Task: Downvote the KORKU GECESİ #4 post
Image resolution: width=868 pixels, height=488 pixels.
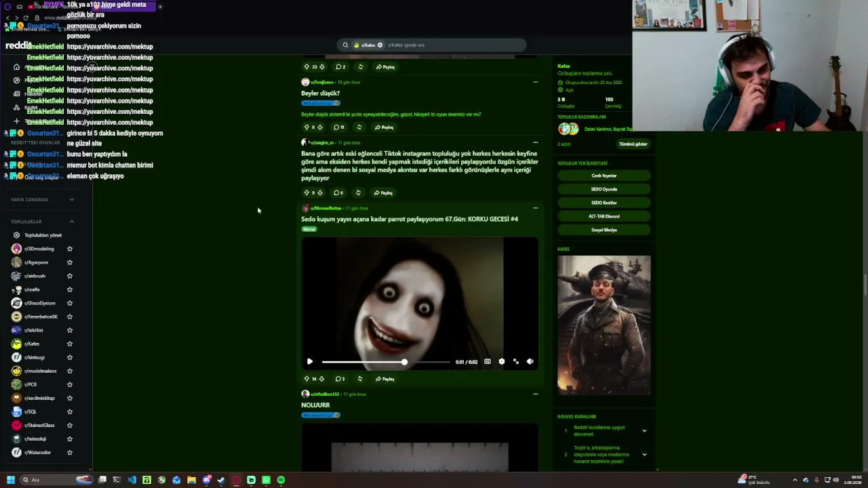Action: [x=321, y=379]
